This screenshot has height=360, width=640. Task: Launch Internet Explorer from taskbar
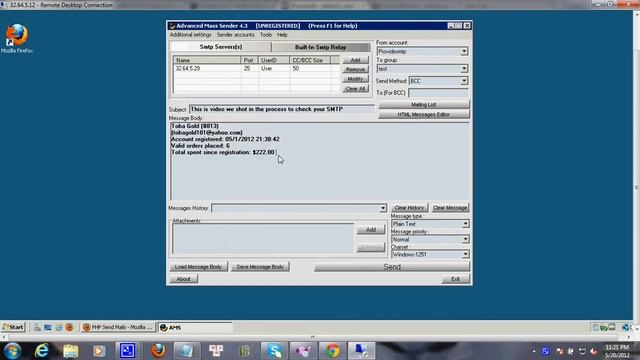41,351
